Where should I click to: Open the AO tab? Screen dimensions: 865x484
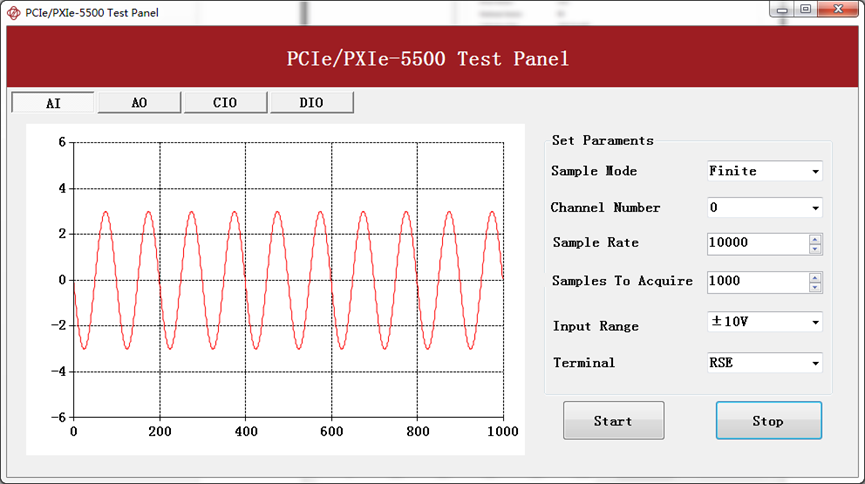point(139,103)
